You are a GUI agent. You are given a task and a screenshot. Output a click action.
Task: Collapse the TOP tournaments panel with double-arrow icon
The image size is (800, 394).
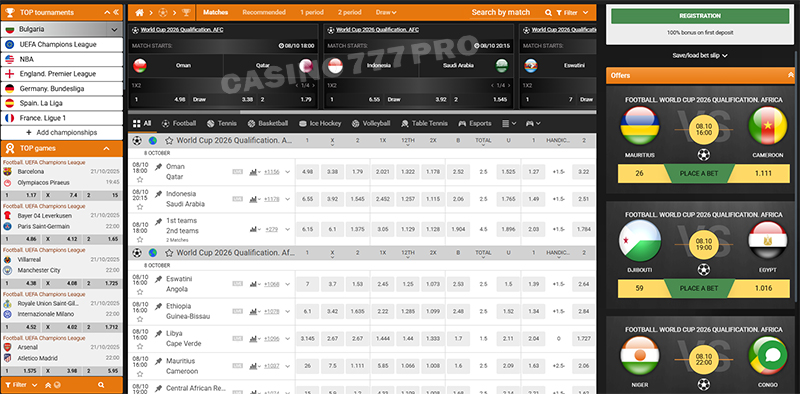tap(116, 12)
